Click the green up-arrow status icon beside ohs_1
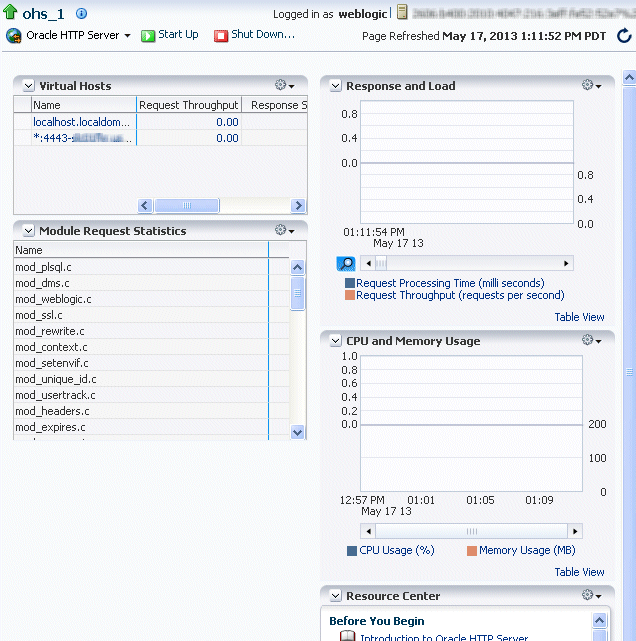The width and height of the screenshot is (636, 641). coord(10,12)
